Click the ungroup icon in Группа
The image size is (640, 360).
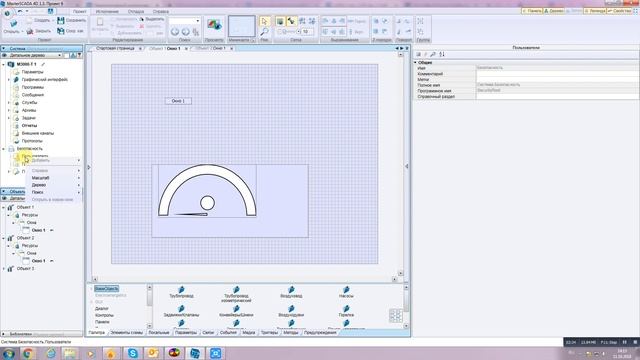[420, 31]
